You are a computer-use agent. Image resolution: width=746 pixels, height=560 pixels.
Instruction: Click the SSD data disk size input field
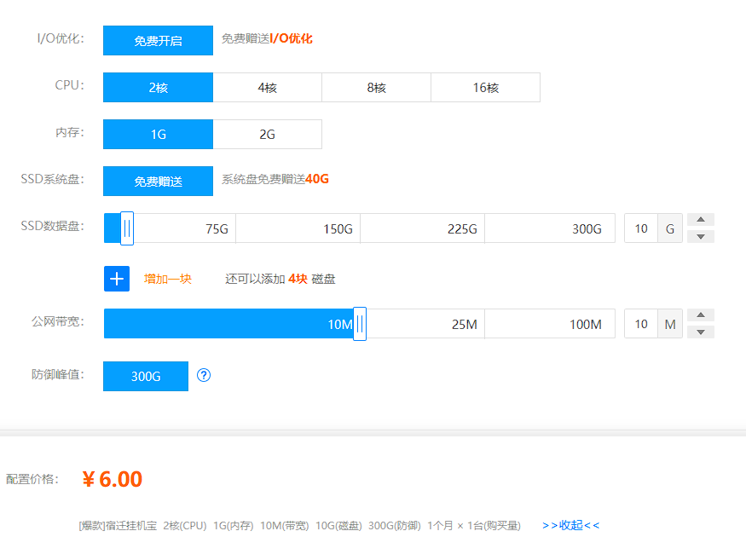641,228
